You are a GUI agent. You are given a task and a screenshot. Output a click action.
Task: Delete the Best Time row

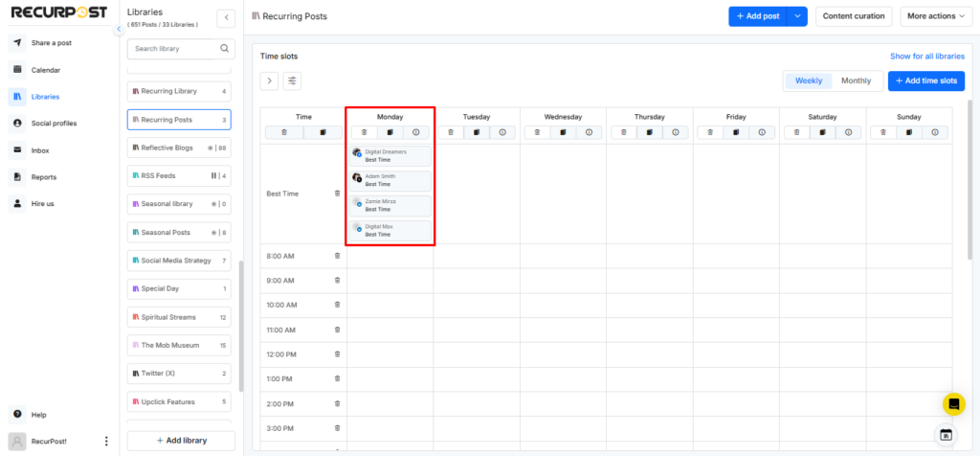[x=338, y=194]
